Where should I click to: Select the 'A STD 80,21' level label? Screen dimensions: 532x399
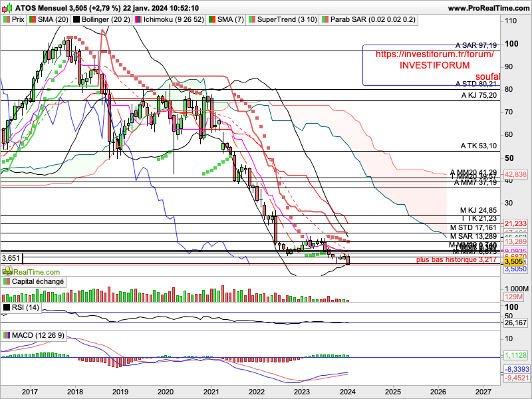[x=475, y=84]
